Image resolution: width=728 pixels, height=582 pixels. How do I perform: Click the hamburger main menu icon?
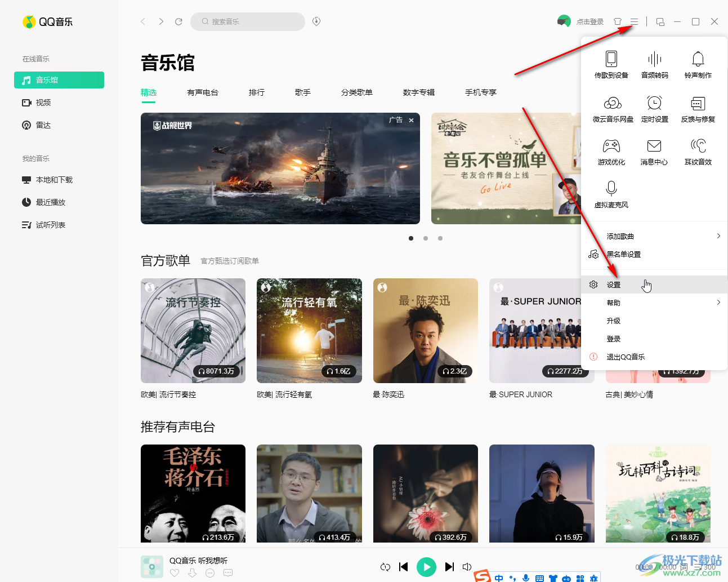634,21
